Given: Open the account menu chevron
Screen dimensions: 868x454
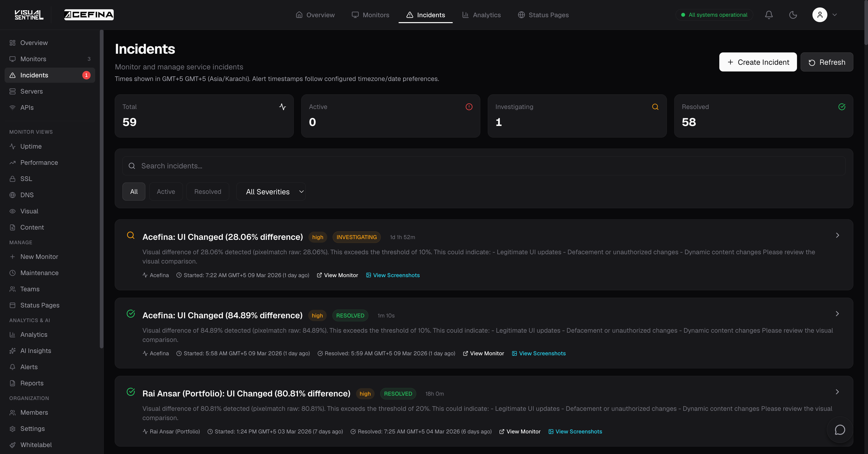Looking at the screenshot, I should click(835, 15).
